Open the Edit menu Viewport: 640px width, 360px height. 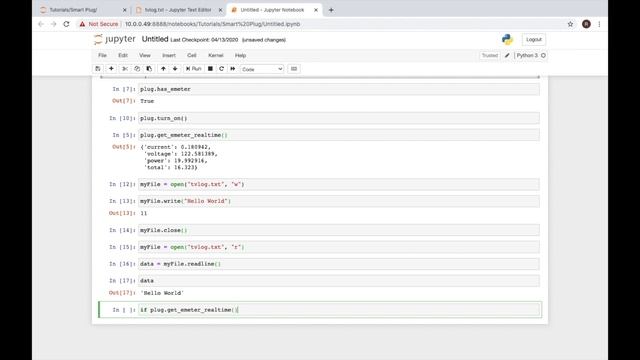click(123, 56)
